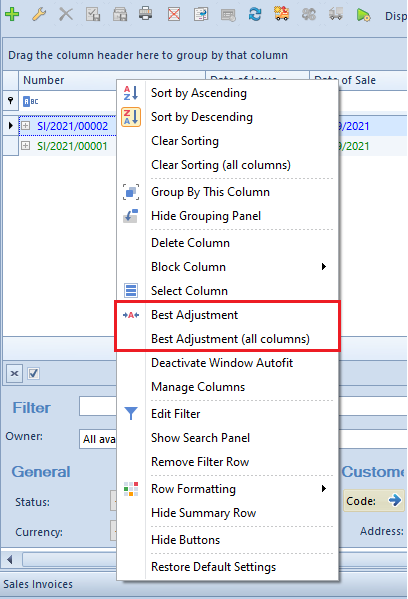Click the blue funnel Edit Filter icon
The width and height of the screenshot is (408, 599).
(x=131, y=413)
